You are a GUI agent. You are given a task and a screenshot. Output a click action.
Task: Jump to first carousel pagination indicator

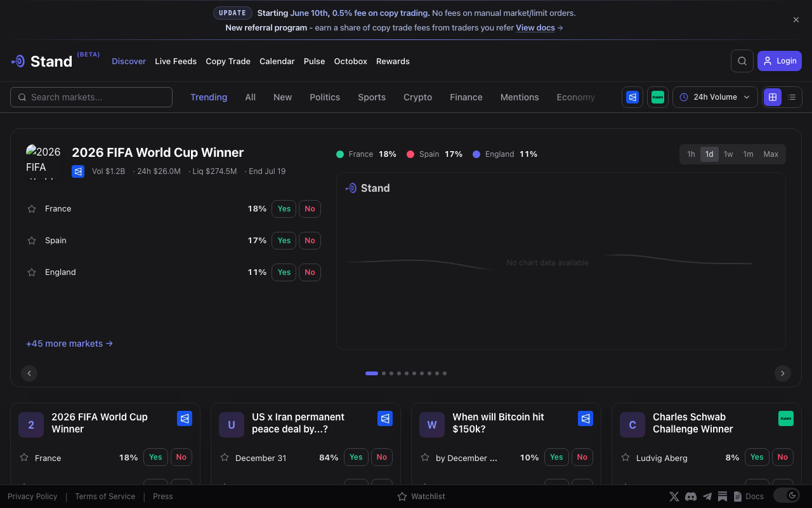tap(372, 373)
